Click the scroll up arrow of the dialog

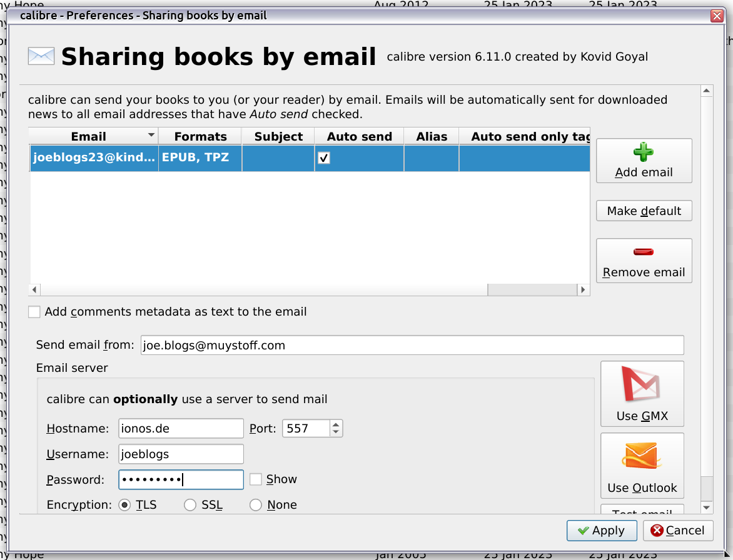point(706,91)
